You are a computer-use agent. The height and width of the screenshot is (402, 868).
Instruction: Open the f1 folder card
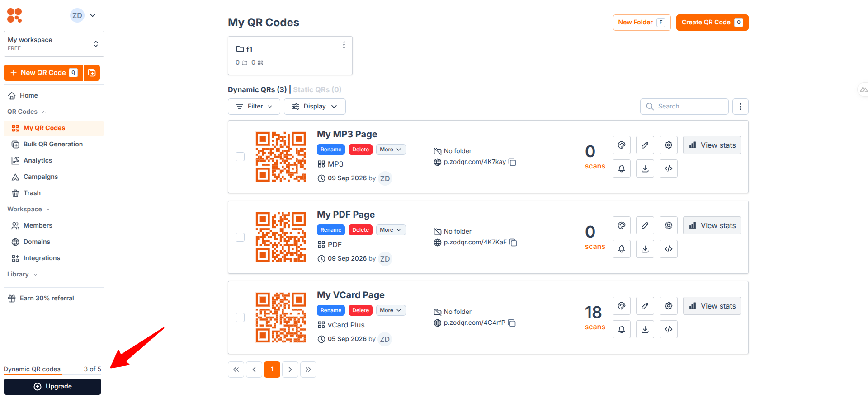290,56
